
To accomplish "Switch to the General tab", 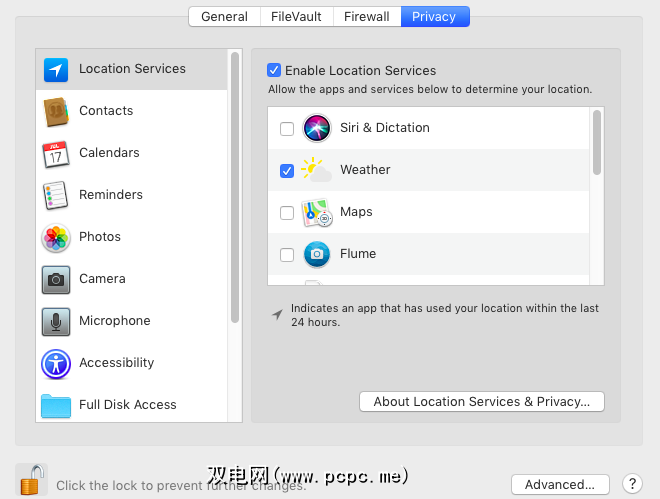I will pos(224,17).
